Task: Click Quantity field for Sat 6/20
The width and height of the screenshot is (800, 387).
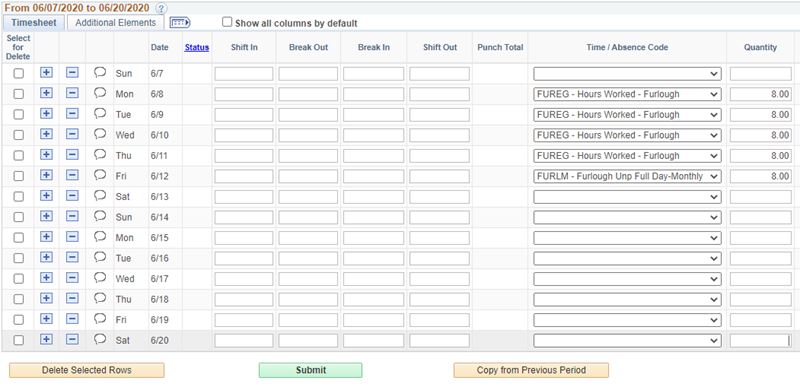Action: pyautogui.click(x=761, y=341)
